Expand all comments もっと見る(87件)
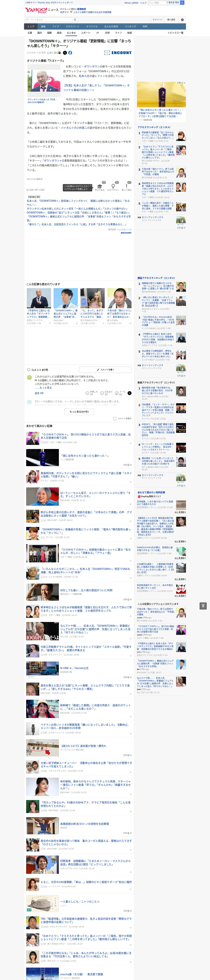 click(79, 412)
